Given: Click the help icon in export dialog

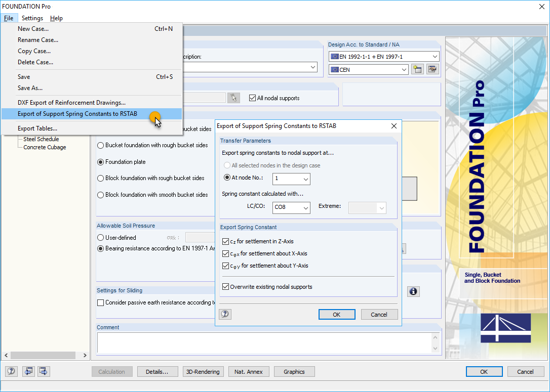Looking at the screenshot, I should click(225, 314).
